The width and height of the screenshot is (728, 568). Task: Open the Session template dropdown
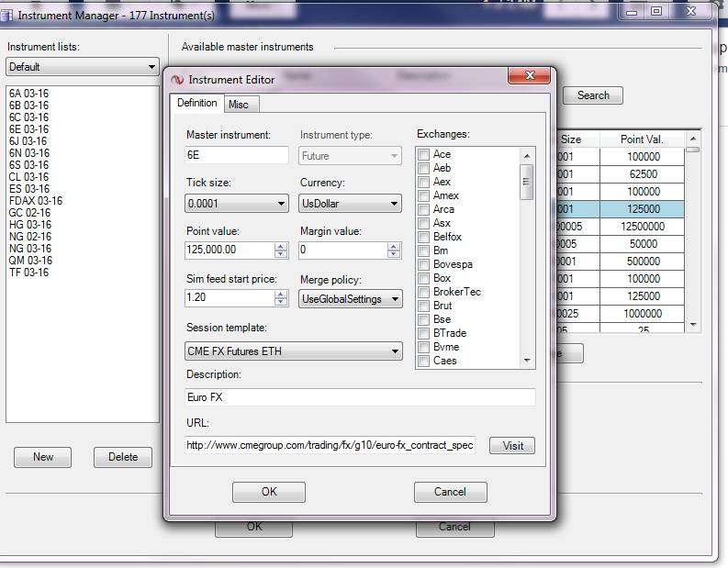(x=294, y=351)
